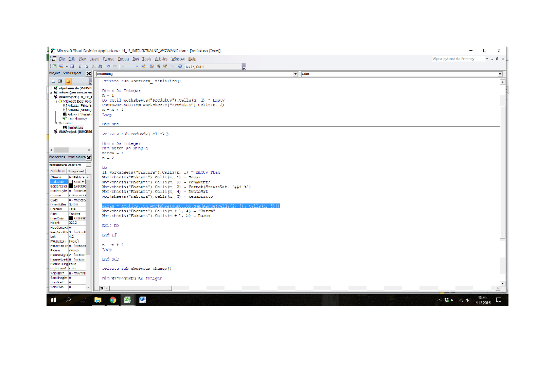Expand the BackColor property dropdown arrow

pyautogui.click(x=83, y=182)
